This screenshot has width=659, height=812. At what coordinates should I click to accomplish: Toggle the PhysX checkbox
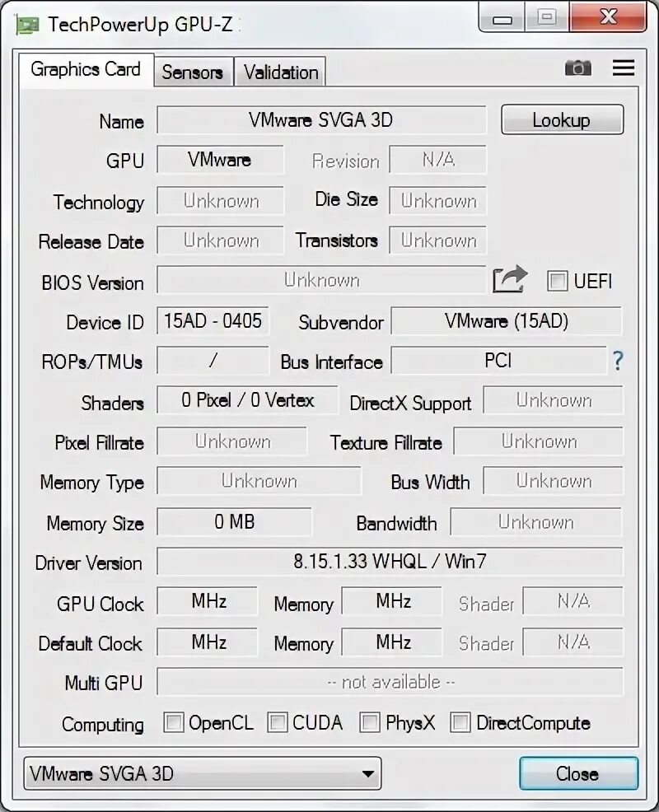[369, 722]
